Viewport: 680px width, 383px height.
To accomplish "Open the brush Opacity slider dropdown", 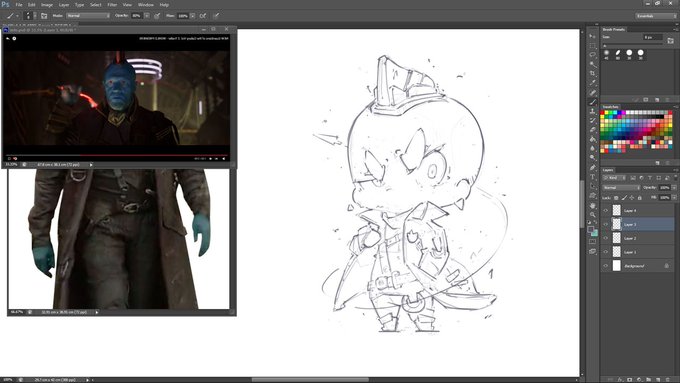I will point(147,16).
